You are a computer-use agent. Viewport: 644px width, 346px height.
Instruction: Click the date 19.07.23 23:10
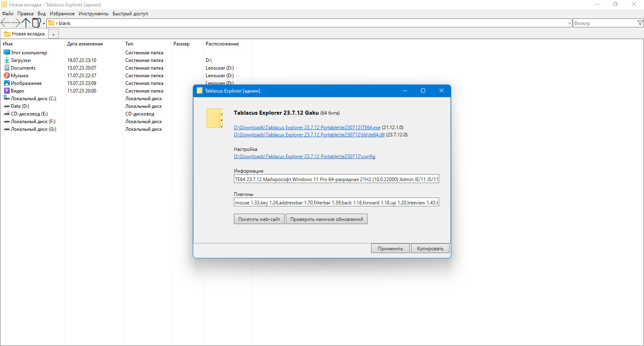[82, 60]
